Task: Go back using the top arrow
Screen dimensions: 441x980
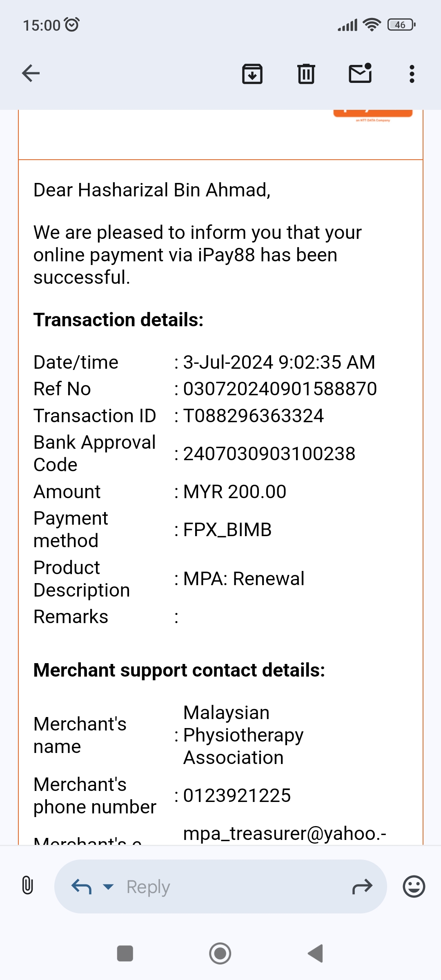Action: pos(31,73)
